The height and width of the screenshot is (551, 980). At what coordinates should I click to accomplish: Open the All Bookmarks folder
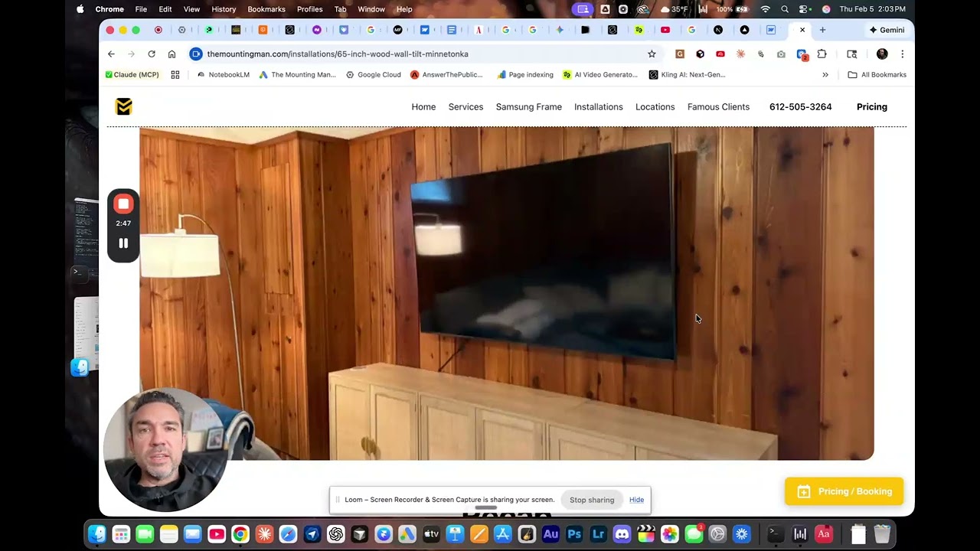click(x=877, y=74)
